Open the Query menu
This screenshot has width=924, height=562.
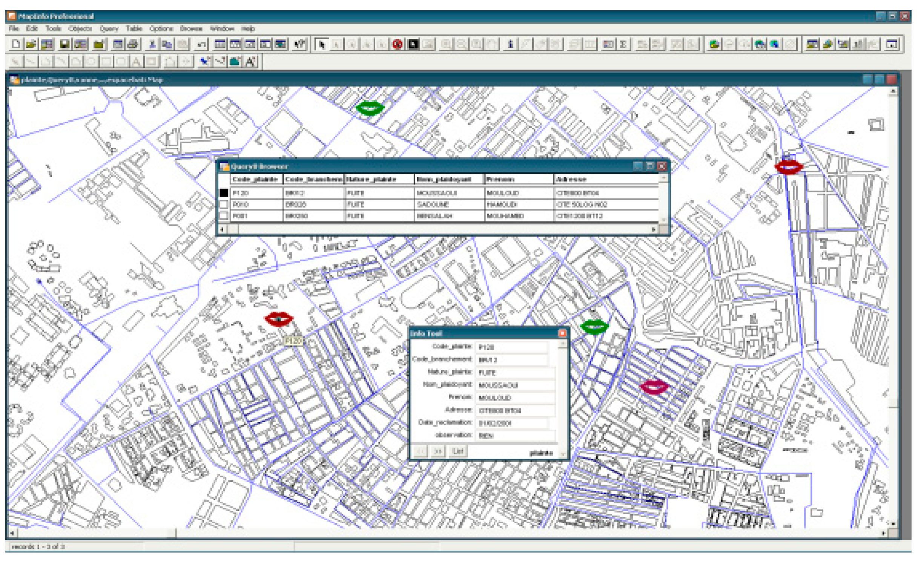tap(109, 29)
